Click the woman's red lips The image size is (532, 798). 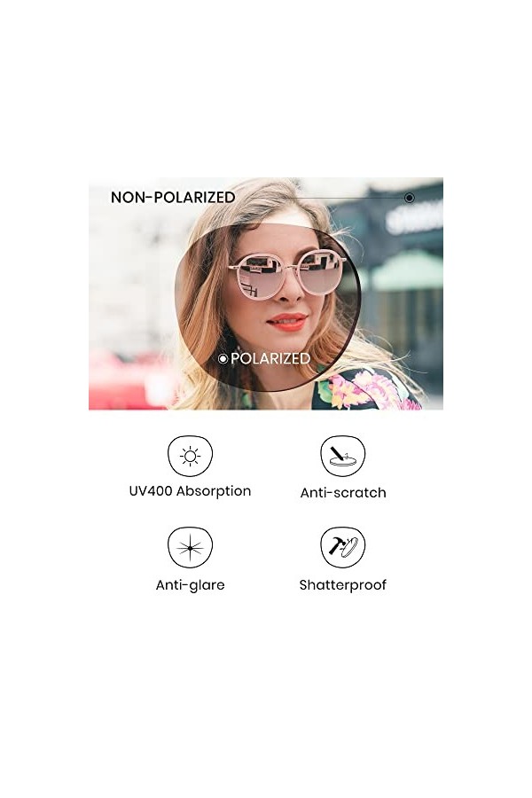[x=286, y=321]
